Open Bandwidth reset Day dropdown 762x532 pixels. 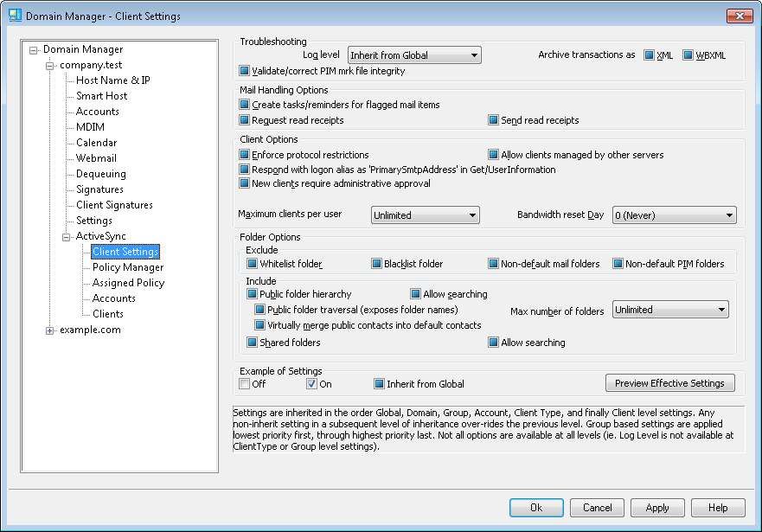pos(674,215)
